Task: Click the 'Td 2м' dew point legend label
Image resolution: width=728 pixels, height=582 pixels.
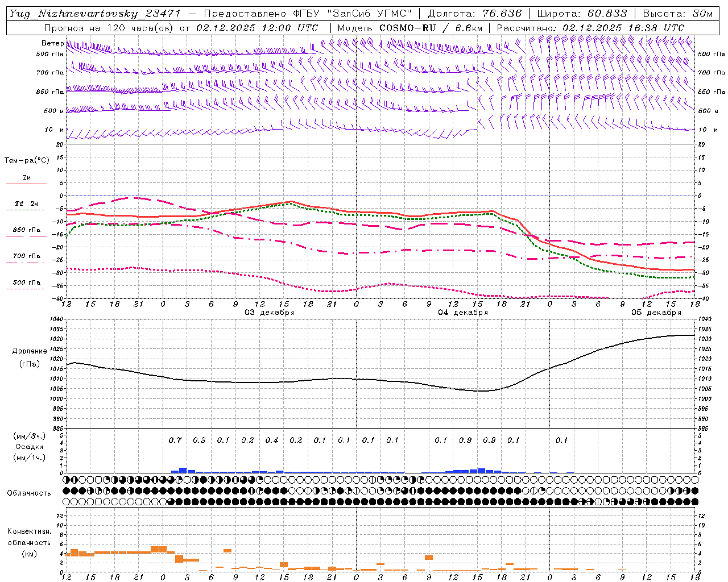Action: point(26,203)
